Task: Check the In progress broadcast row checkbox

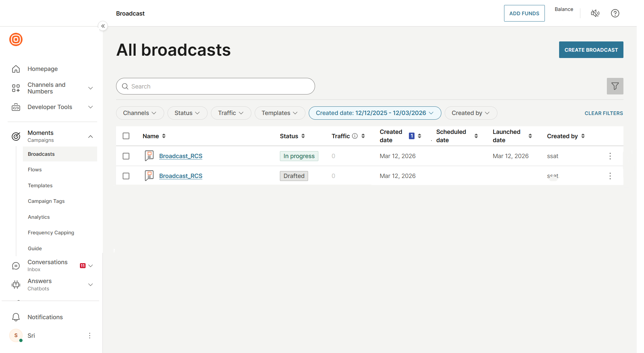Action: click(x=126, y=156)
